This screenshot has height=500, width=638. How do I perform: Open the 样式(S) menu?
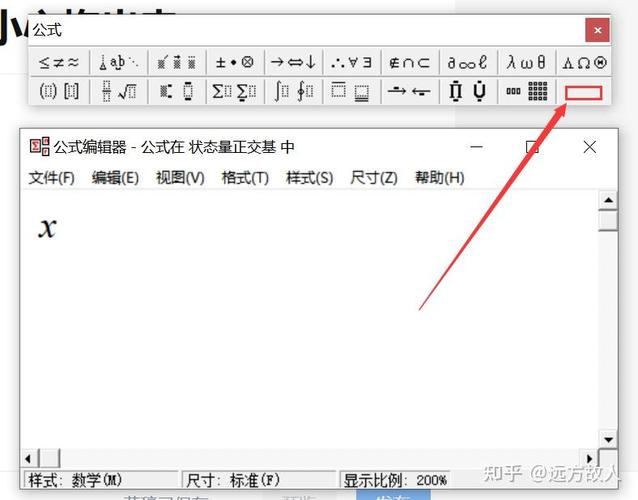click(x=309, y=178)
